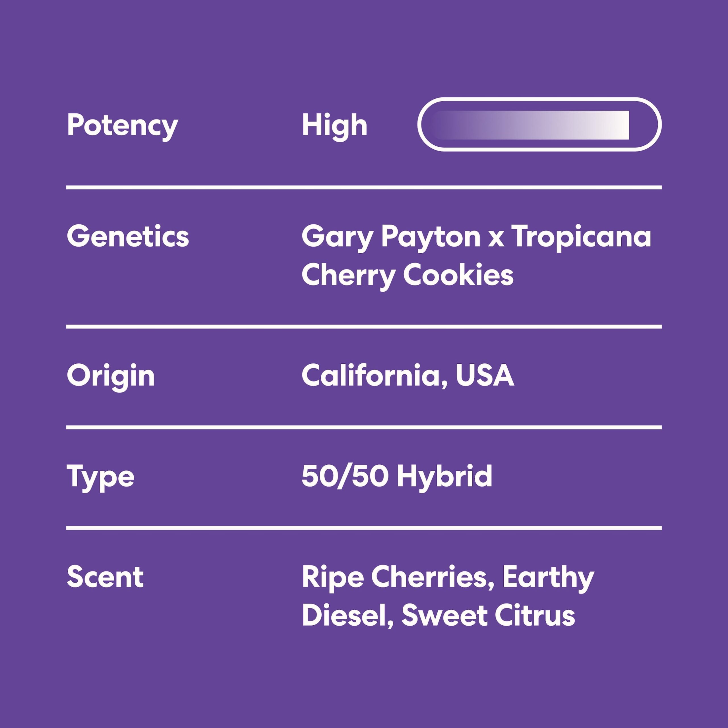The width and height of the screenshot is (728, 728).
Task: Click divider line below Origin row
Action: pyautogui.click(x=364, y=427)
